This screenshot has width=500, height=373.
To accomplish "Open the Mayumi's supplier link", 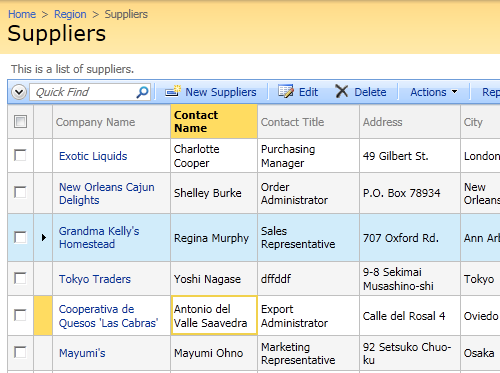I will [x=82, y=353].
